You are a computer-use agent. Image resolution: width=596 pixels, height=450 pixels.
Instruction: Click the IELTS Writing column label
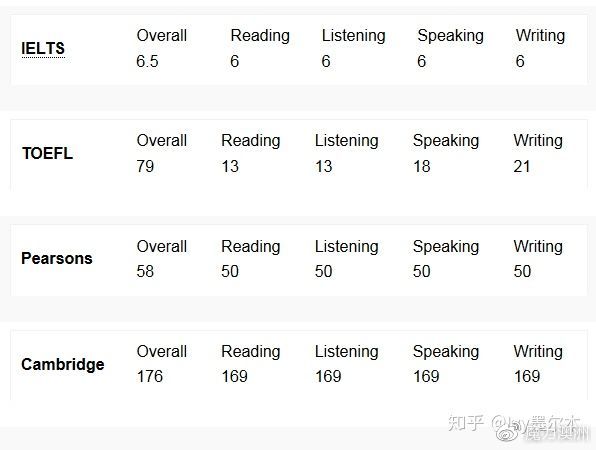point(541,36)
